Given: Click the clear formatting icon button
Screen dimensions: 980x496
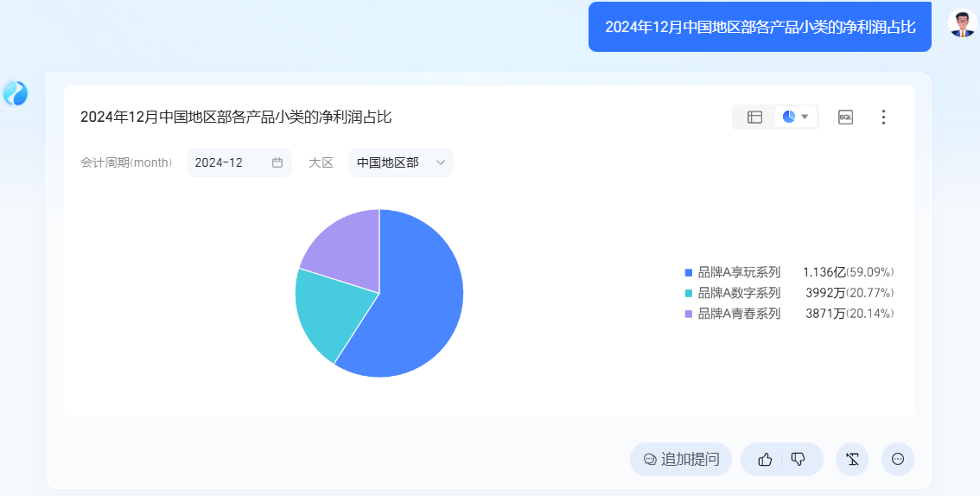Looking at the screenshot, I should coord(852,459).
